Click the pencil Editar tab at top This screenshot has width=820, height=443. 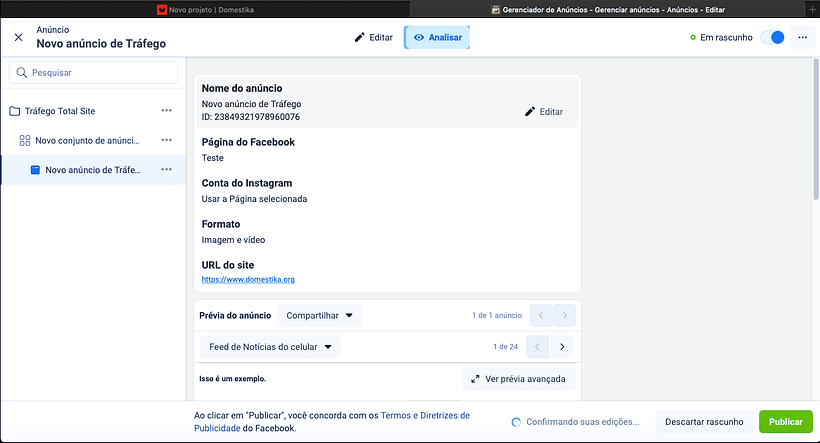(x=373, y=37)
